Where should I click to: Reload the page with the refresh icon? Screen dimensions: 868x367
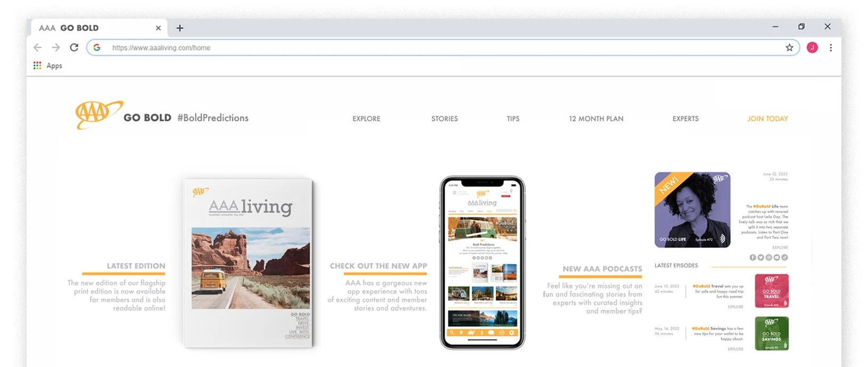(74, 47)
